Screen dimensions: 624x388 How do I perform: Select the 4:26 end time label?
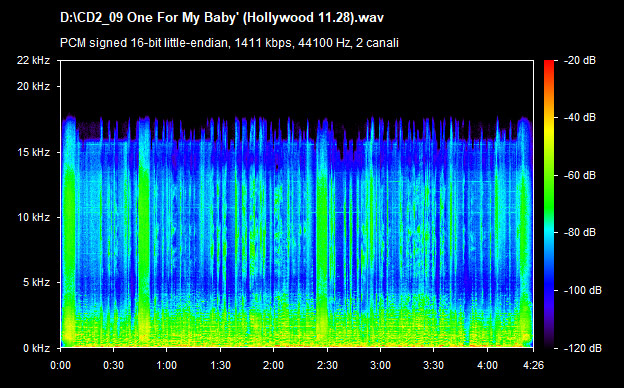533,365
